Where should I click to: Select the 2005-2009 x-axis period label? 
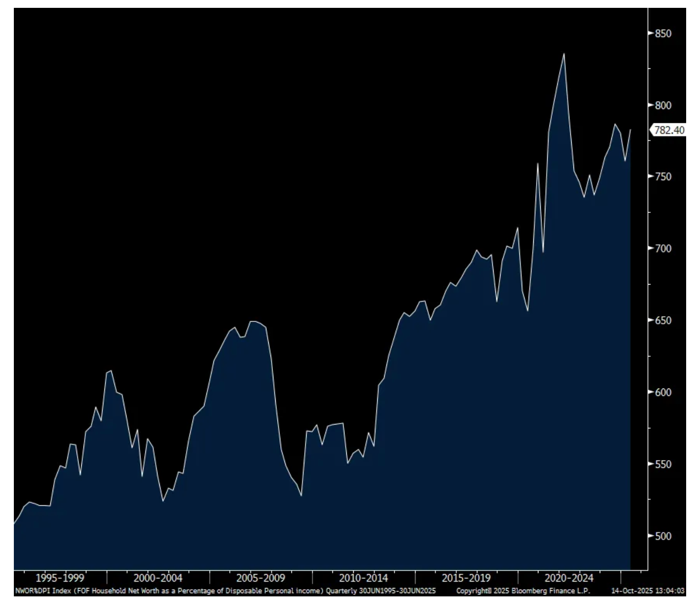pos(261,578)
